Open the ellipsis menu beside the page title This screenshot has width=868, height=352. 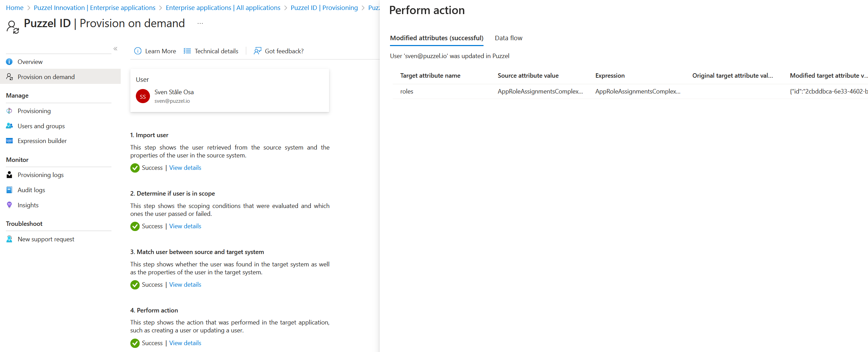click(200, 24)
